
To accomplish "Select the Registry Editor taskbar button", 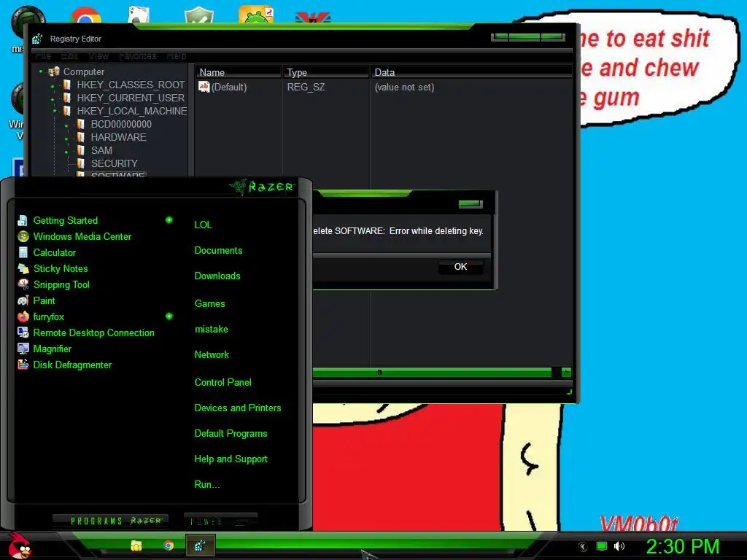I will [200, 545].
